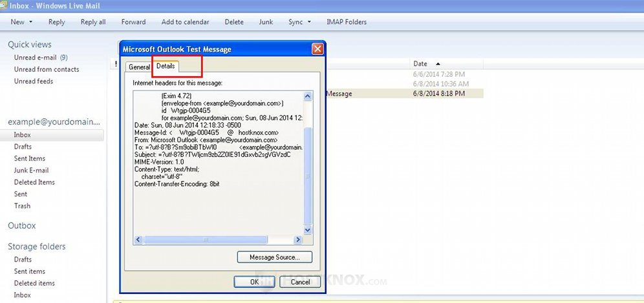Open IMAP Folders from the toolbar
Screen dimensions: 644x303
point(347,22)
